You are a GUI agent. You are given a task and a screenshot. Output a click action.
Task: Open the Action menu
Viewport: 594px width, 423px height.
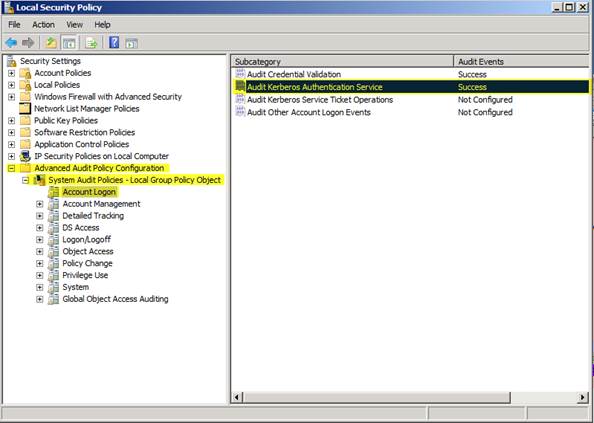(44, 25)
